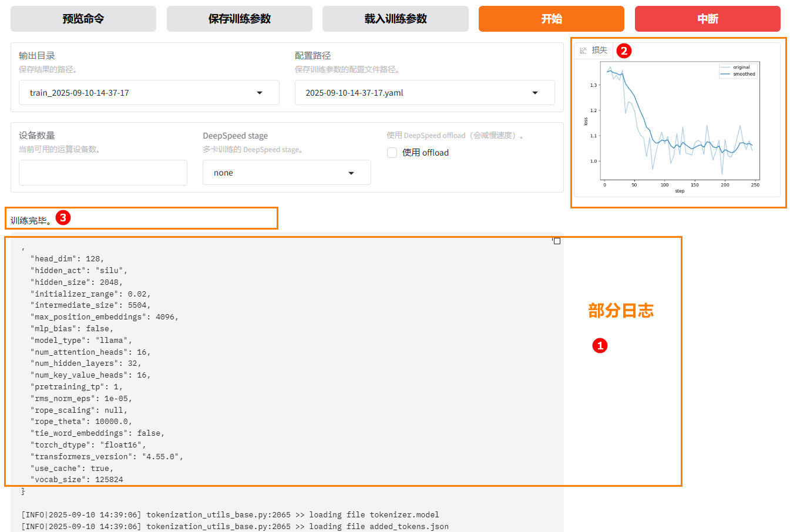Start training with the orange 开始 button
The height and width of the screenshot is (532, 790).
pyautogui.click(x=551, y=19)
